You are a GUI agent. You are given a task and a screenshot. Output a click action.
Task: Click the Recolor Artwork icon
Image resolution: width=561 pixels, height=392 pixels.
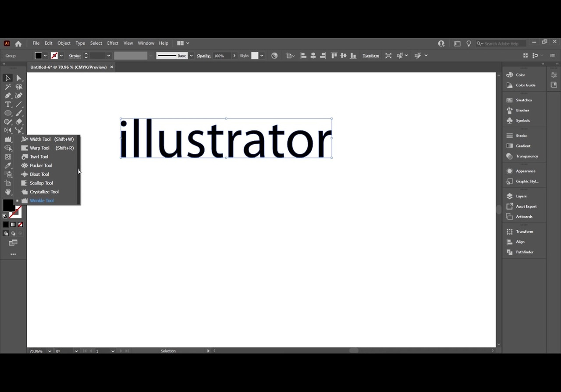pos(274,56)
